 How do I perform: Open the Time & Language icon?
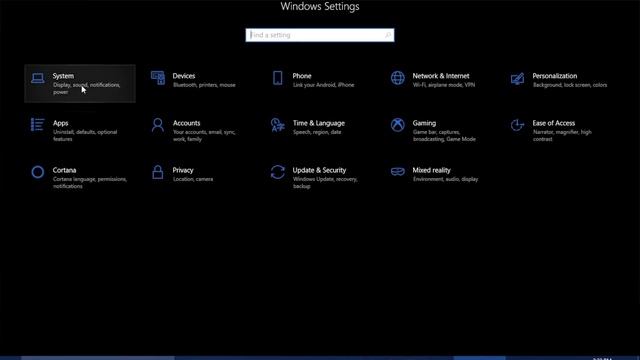click(278, 125)
